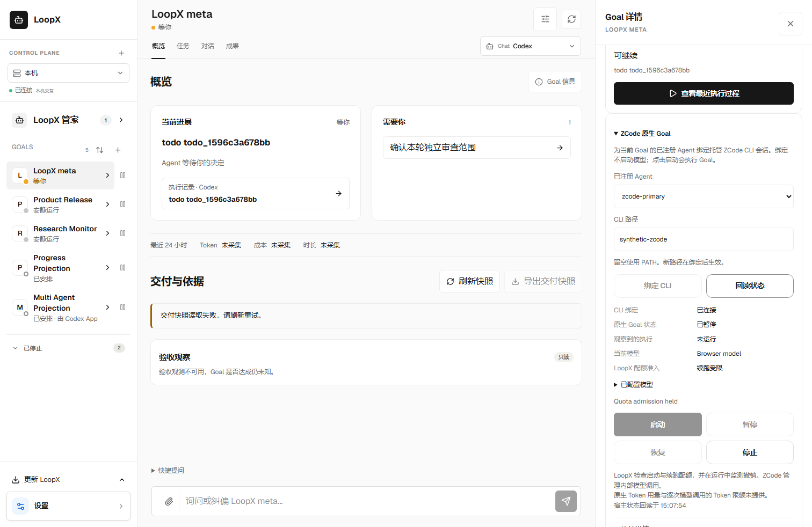Viewport: 812px width, 527px height.
Task: Open the 执行记录 Codex execution record
Action: click(x=256, y=193)
